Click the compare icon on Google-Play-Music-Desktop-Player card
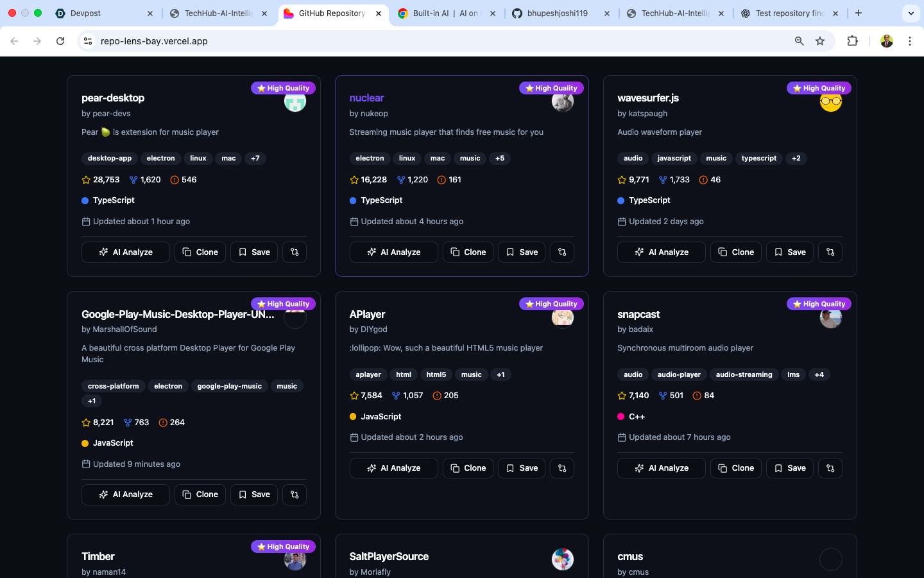Image resolution: width=924 pixels, height=578 pixels. (x=295, y=495)
